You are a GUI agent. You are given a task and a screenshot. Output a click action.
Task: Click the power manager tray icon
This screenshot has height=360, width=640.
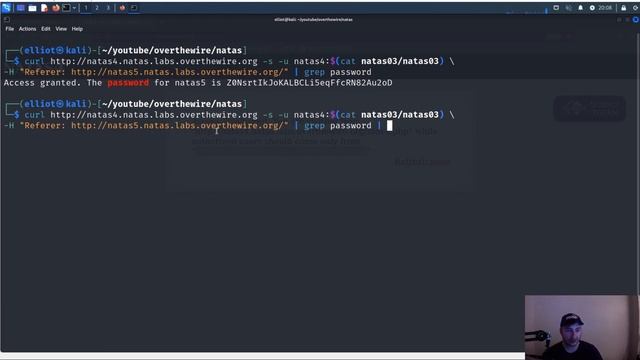pyautogui.click(x=592, y=8)
